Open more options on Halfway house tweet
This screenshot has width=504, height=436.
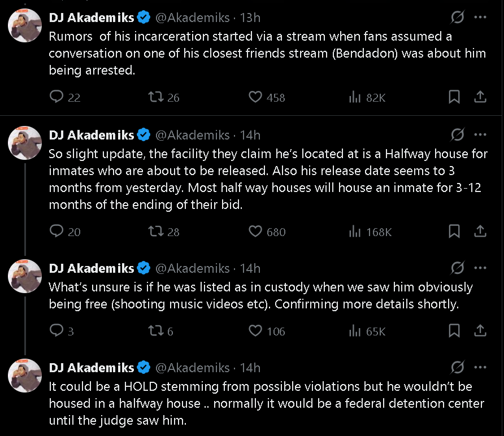480,135
